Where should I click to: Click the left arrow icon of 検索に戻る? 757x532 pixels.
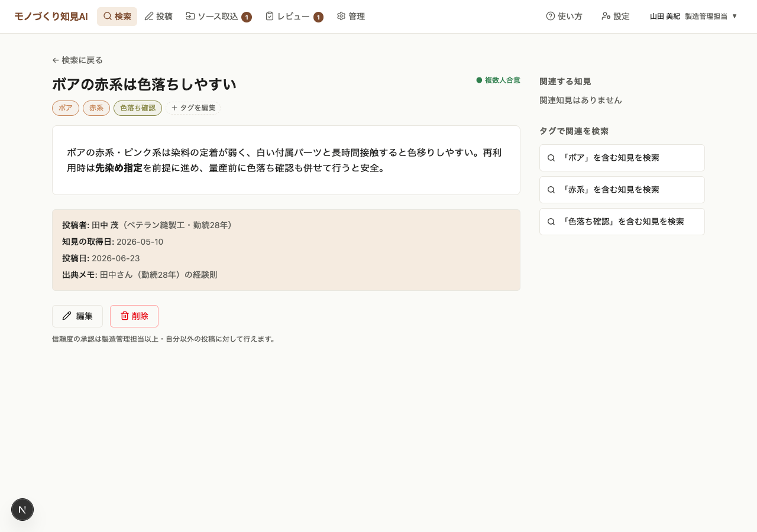(56, 60)
